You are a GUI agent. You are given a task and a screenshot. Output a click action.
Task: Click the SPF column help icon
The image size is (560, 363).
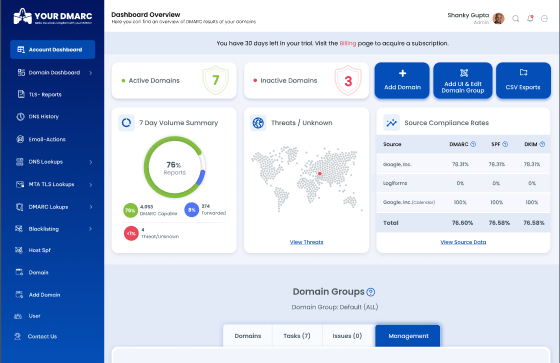tap(505, 144)
